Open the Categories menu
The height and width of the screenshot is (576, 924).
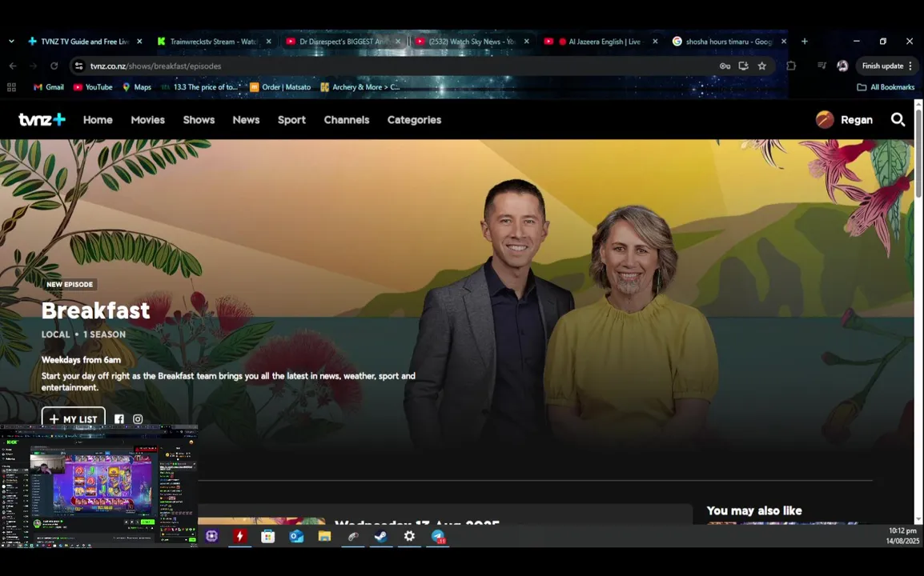[x=414, y=119]
